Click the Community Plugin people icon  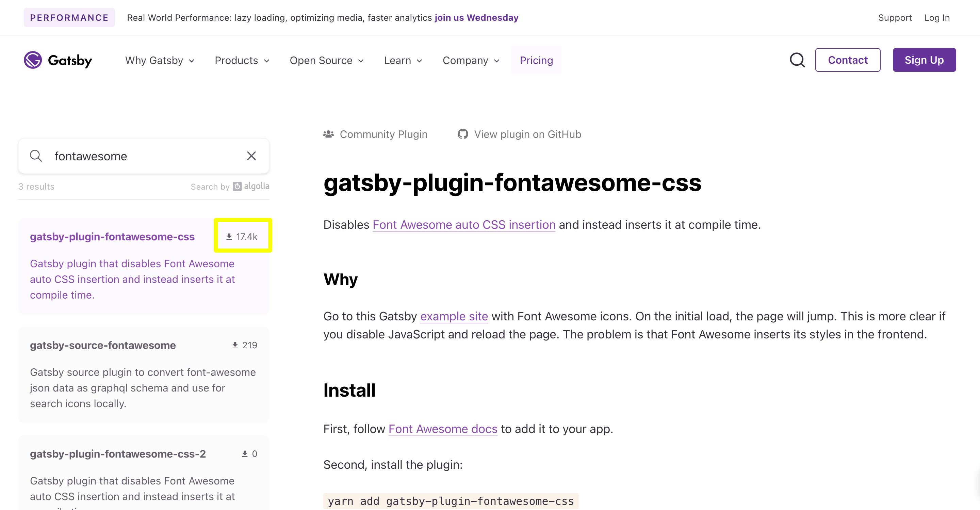click(x=329, y=134)
